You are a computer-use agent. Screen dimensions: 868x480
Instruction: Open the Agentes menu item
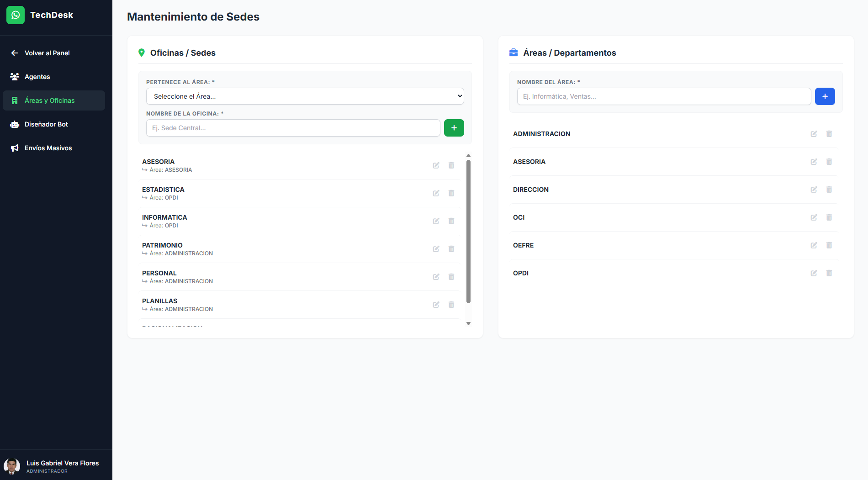[x=37, y=77]
